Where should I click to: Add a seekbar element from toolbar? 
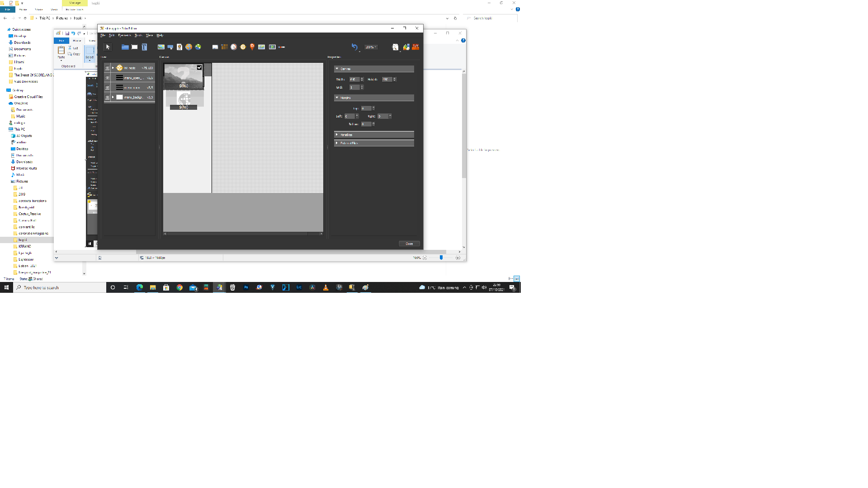[282, 47]
